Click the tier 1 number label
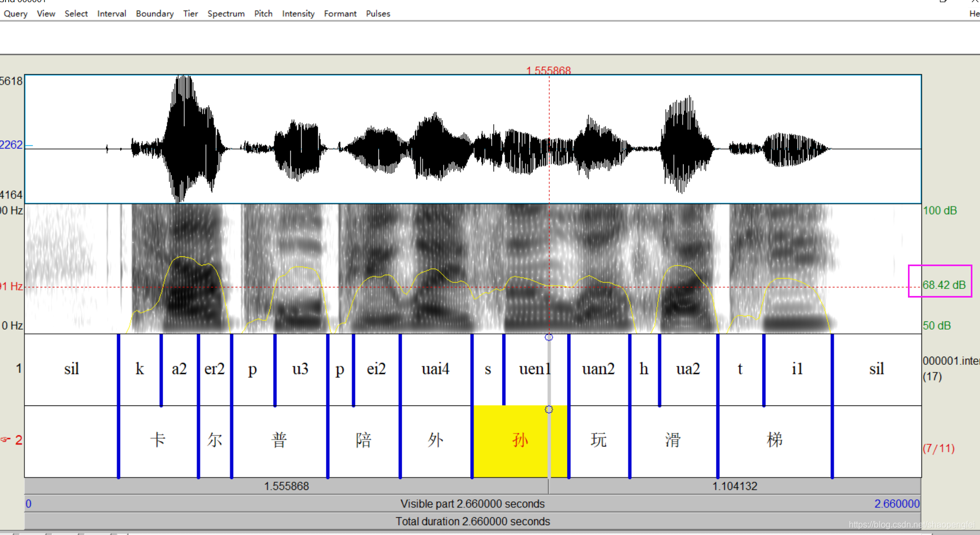Image resolution: width=980 pixels, height=535 pixels. coord(19,369)
